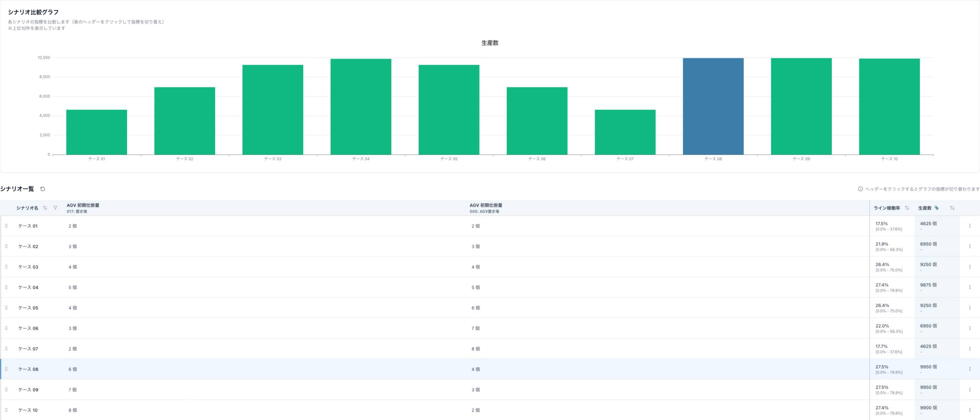Open the row actions menu for ケース 01

(x=970, y=226)
